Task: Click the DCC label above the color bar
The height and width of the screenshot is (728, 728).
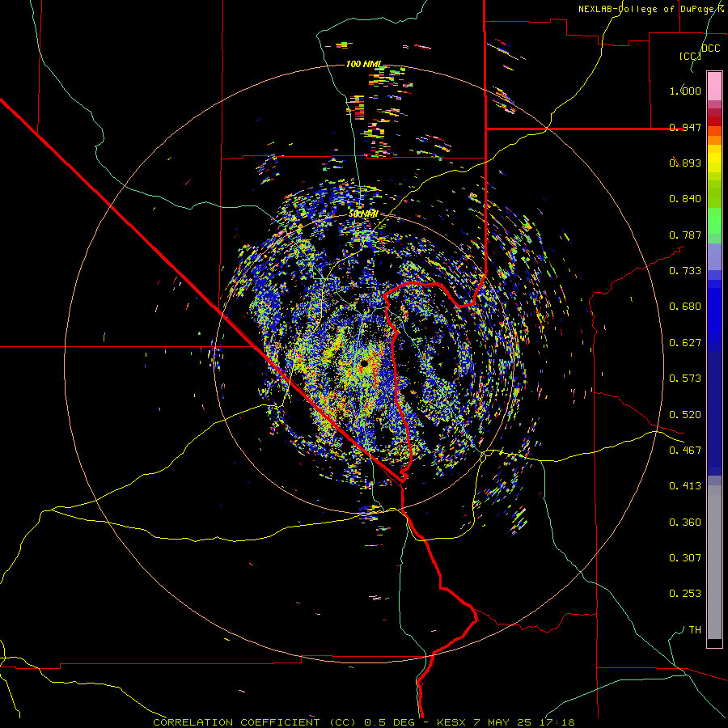Action: pyautogui.click(x=711, y=48)
